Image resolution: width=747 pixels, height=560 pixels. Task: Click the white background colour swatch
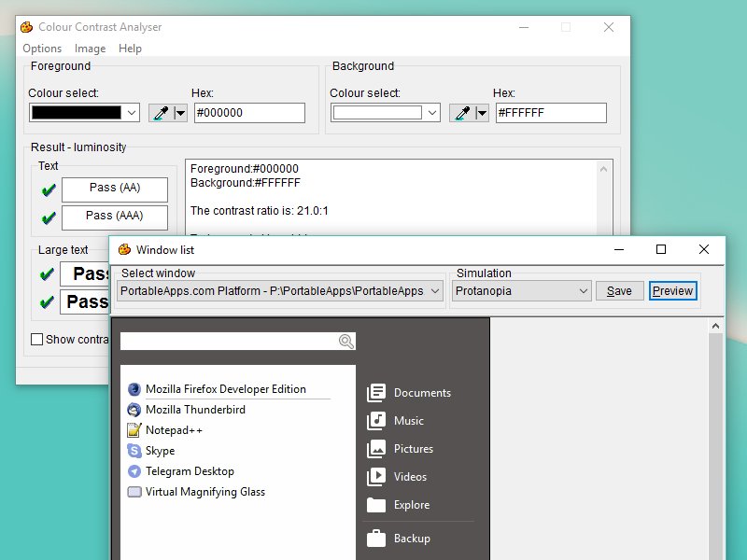(377, 113)
